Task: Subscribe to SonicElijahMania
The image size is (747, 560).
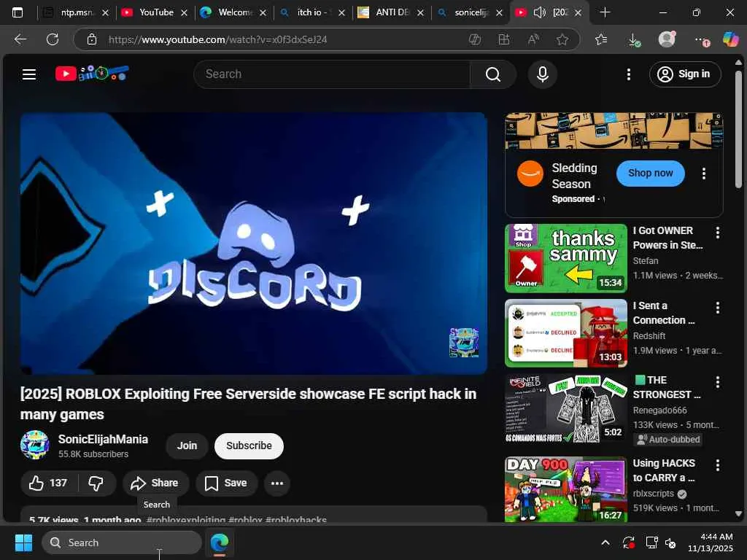Action: 249,446
